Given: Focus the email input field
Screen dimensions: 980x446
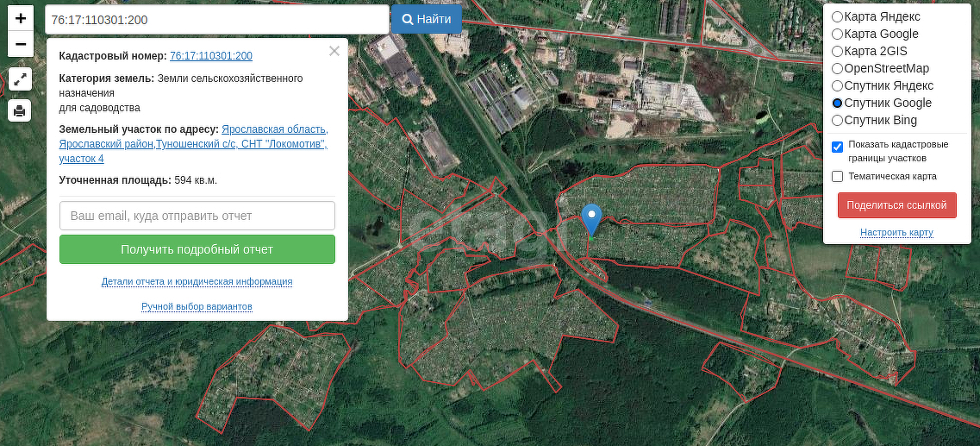Looking at the screenshot, I should click(x=197, y=216).
